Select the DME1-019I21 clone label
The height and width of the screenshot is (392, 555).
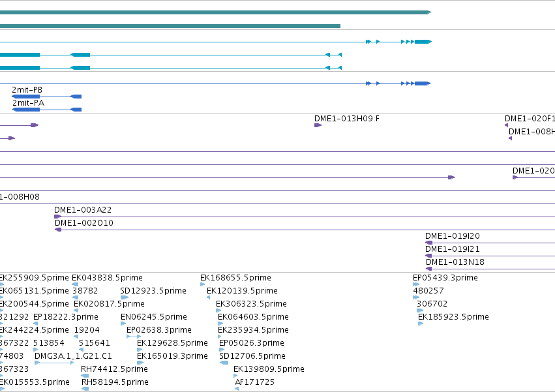[x=453, y=249]
